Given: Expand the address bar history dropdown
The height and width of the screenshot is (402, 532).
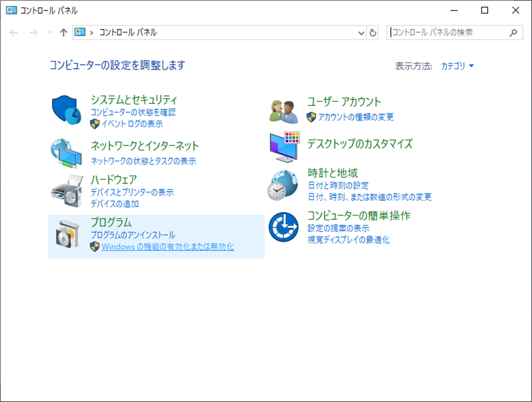Looking at the screenshot, I should coord(362,33).
